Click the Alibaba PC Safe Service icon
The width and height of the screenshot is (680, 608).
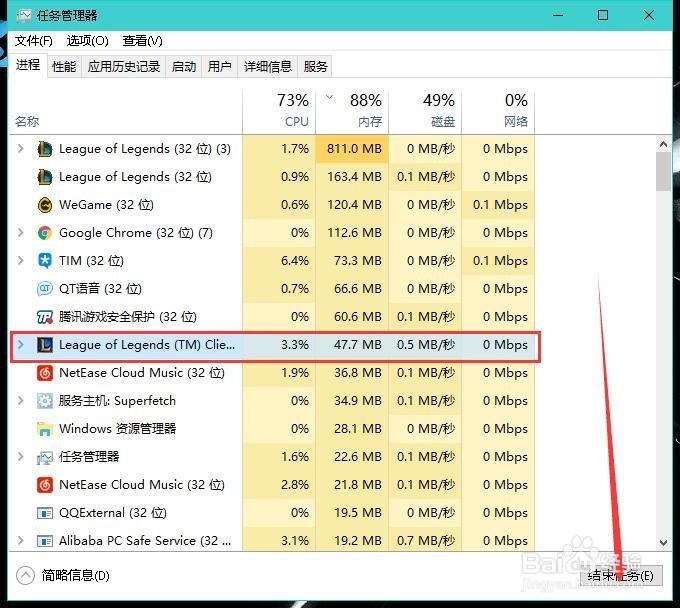click(45, 541)
